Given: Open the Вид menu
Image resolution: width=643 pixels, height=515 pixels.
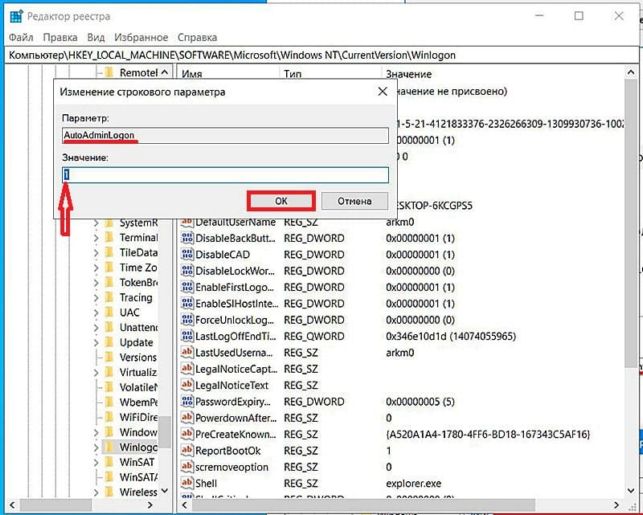Looking at the screenshot, I should 96,37.
